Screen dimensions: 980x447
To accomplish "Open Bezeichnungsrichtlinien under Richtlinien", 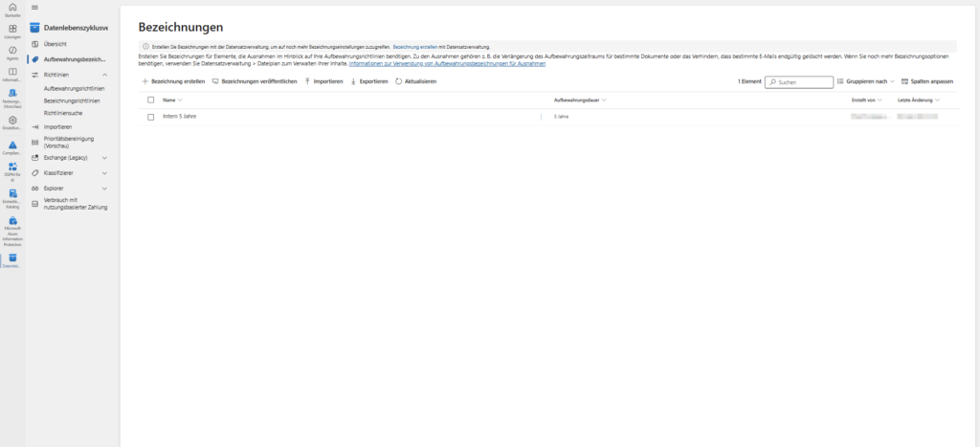I will (x=72, y=101).
